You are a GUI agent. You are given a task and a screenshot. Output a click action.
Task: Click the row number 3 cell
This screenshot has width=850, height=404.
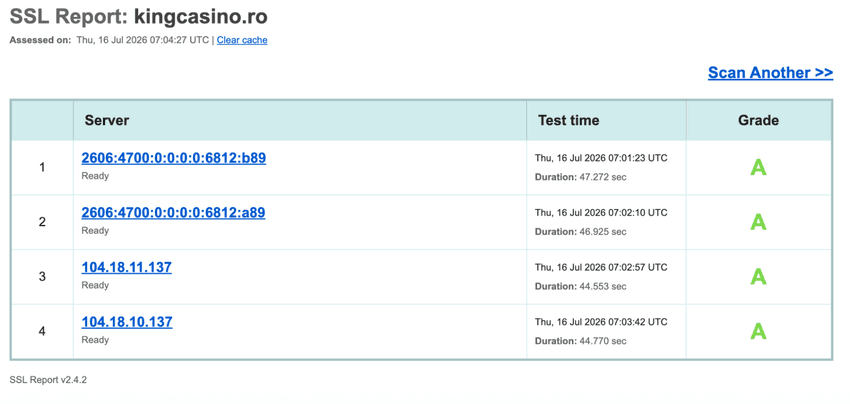pyautogui.click(x=42, y=277)
